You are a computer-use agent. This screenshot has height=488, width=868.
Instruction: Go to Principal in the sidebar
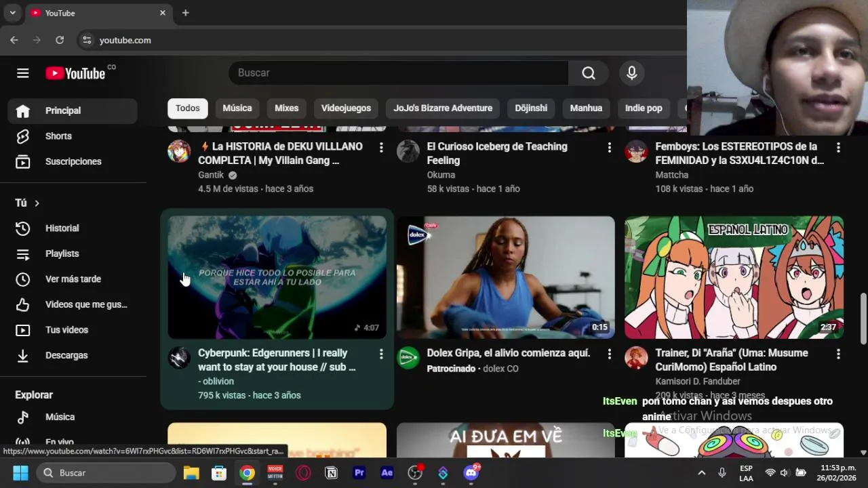73,110
